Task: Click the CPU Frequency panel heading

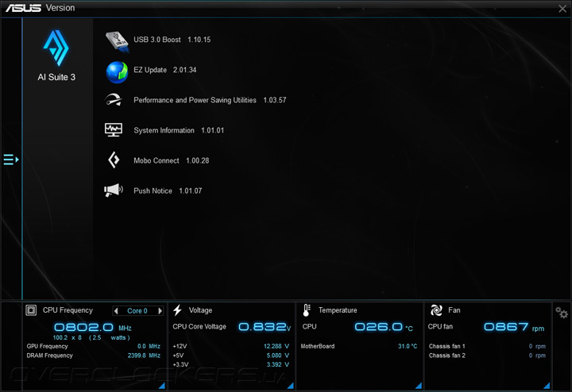Action: 68,310
